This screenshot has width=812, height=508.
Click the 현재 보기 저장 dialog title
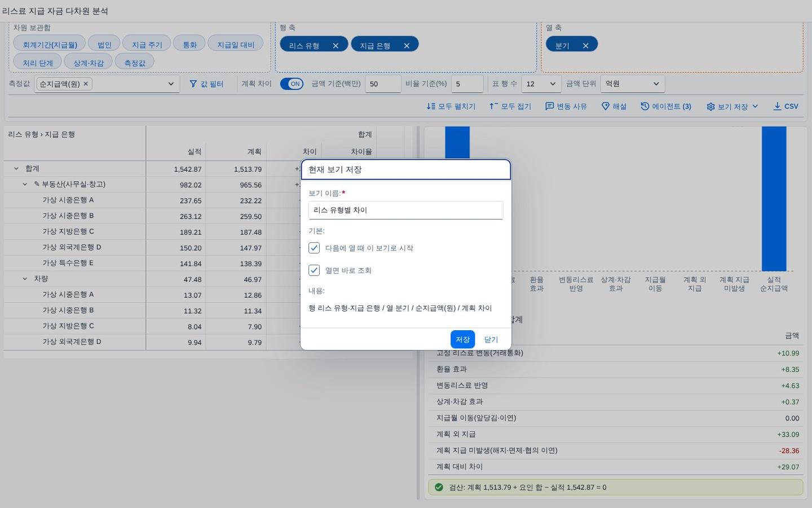(x=335, y=169)
